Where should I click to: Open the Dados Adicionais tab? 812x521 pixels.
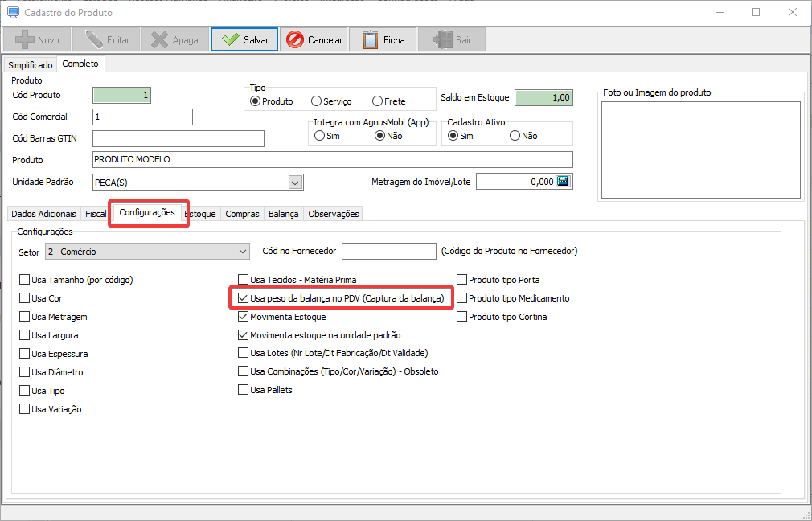(x=44, y=214)
